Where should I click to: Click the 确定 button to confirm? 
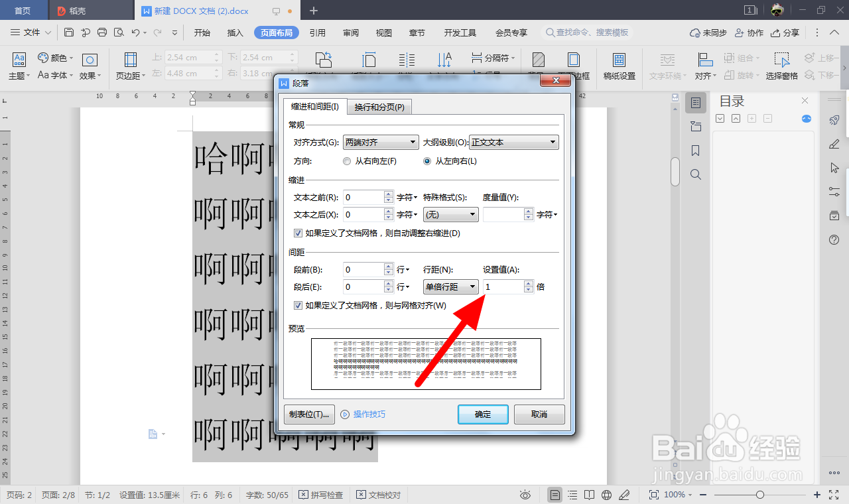[x=483, y=414]
